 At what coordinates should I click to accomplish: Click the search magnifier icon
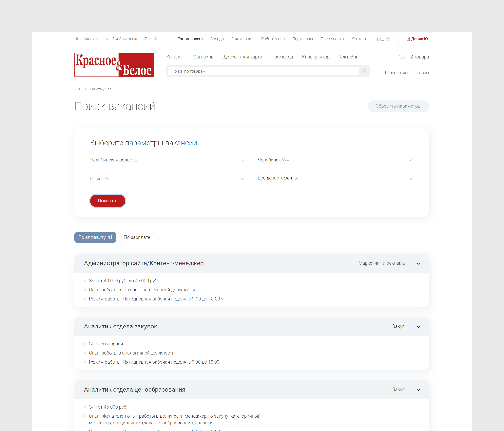364,71
